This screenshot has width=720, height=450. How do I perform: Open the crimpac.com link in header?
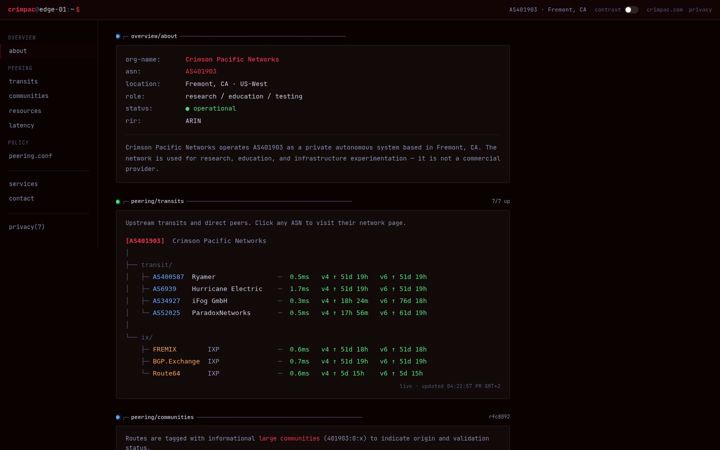(664, 10)
